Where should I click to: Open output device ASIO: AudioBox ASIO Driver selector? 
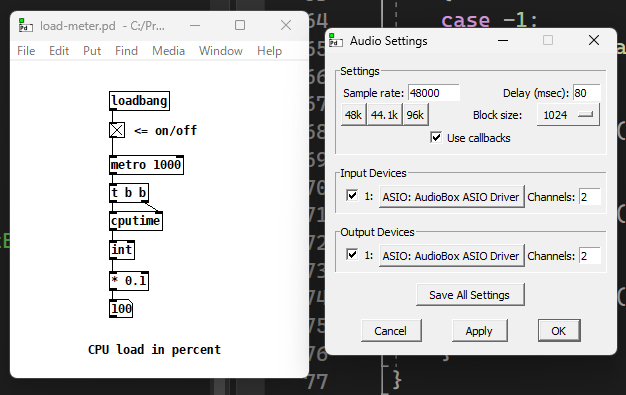[451, 256]
